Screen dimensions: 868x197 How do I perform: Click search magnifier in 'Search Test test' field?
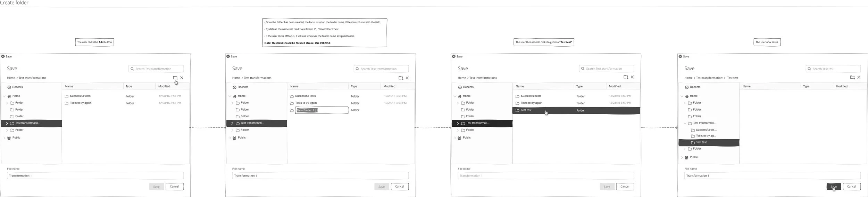(x=809, y=69)
